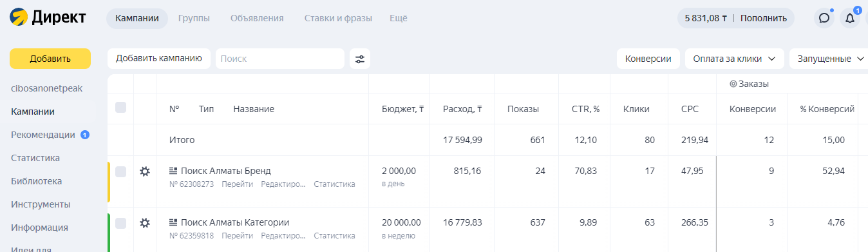Open the search filter settings icon
868x252 pixels.
click(x=360, y=59)
